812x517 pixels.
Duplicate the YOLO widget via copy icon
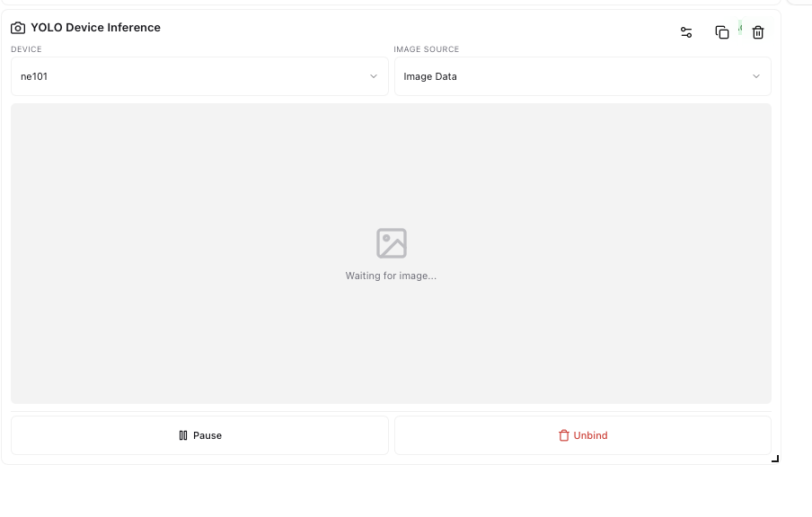pos(721,32)
